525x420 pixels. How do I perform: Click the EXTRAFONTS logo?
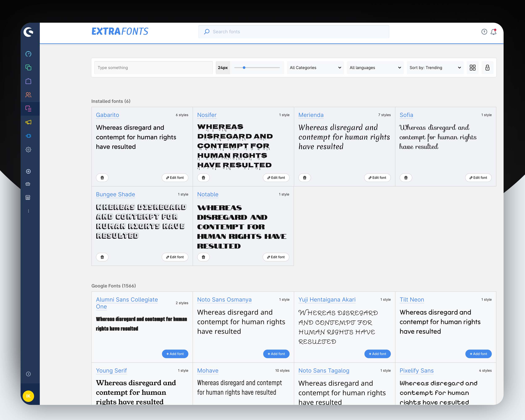(x=120, y=31)
